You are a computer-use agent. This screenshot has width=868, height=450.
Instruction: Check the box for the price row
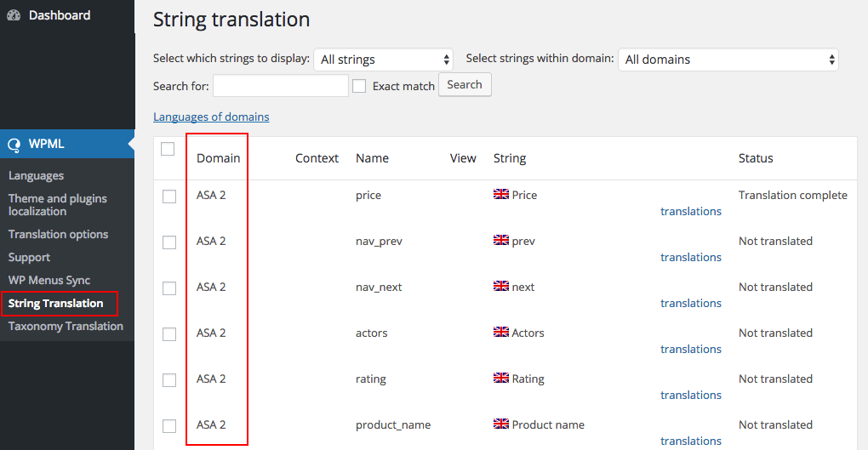click(169, 197)
